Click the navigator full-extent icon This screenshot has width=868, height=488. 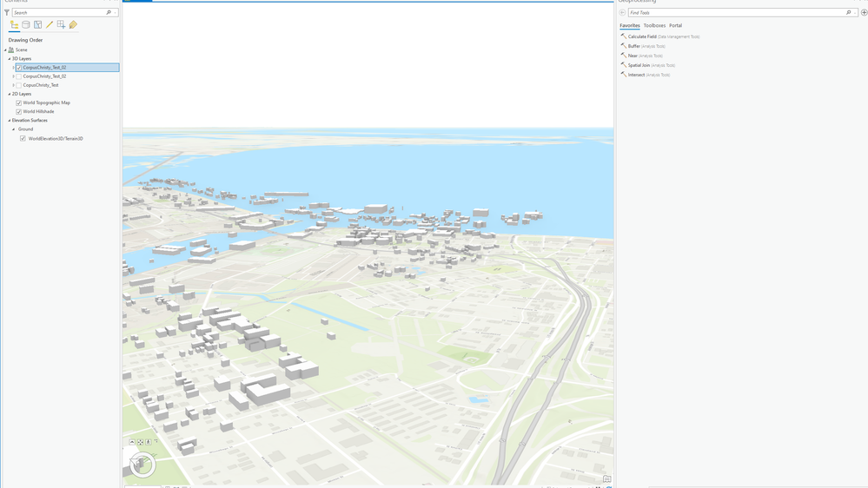[x=140, y=442]
